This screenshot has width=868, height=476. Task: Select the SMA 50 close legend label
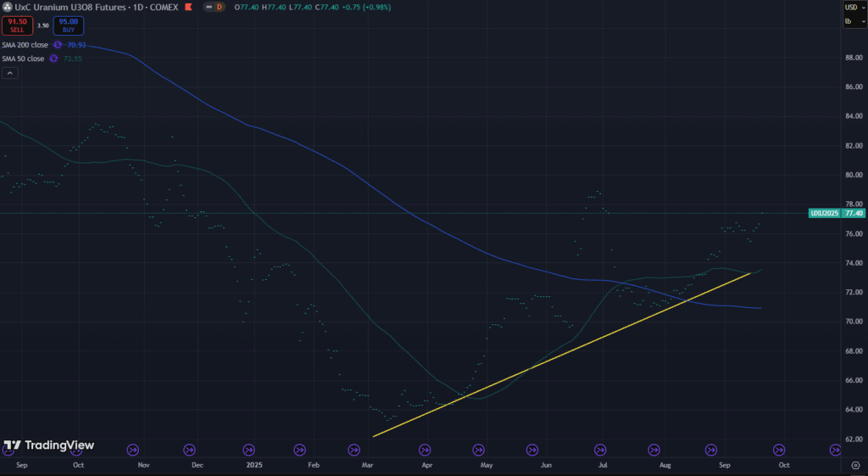[24, 58]
